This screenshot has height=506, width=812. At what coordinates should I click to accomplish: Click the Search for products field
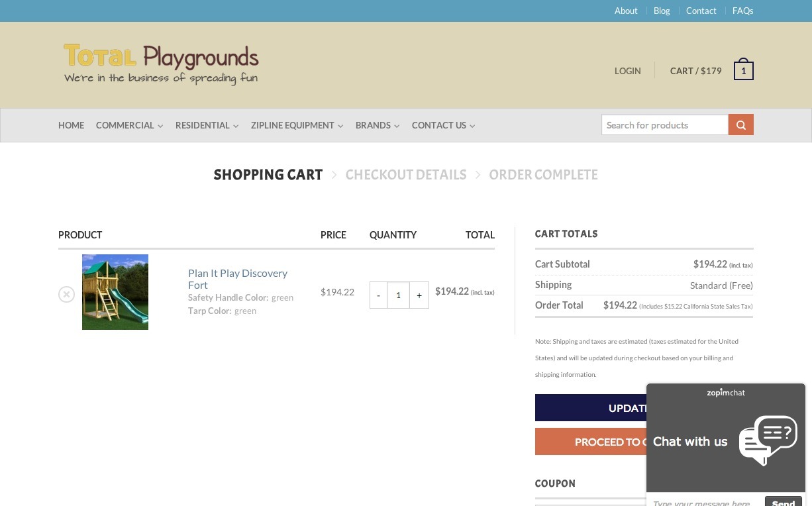point(664,125)
